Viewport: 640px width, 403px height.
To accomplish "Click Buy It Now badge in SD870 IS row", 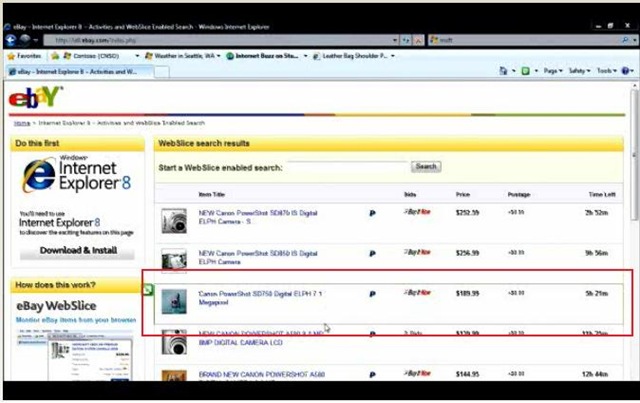I will click(x=417, y=212).
